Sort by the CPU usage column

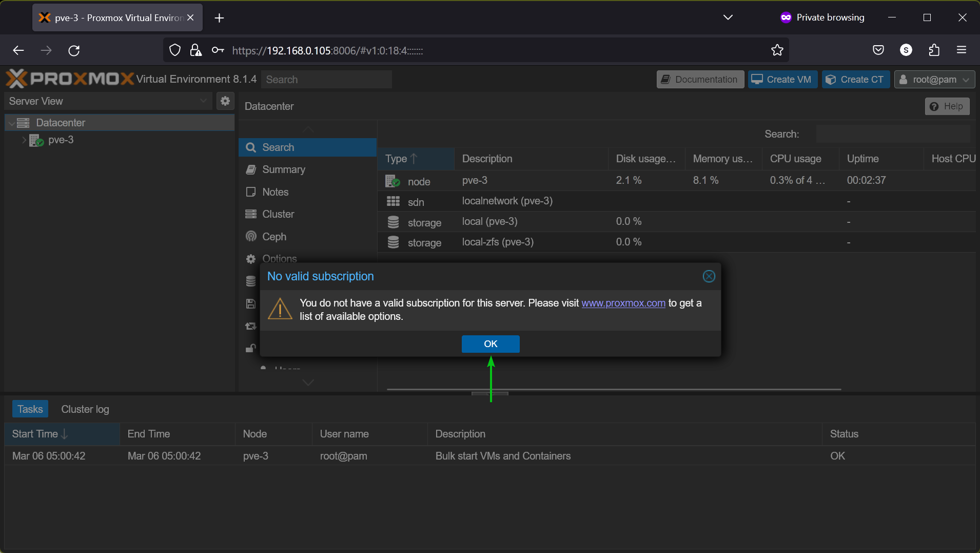800,159
